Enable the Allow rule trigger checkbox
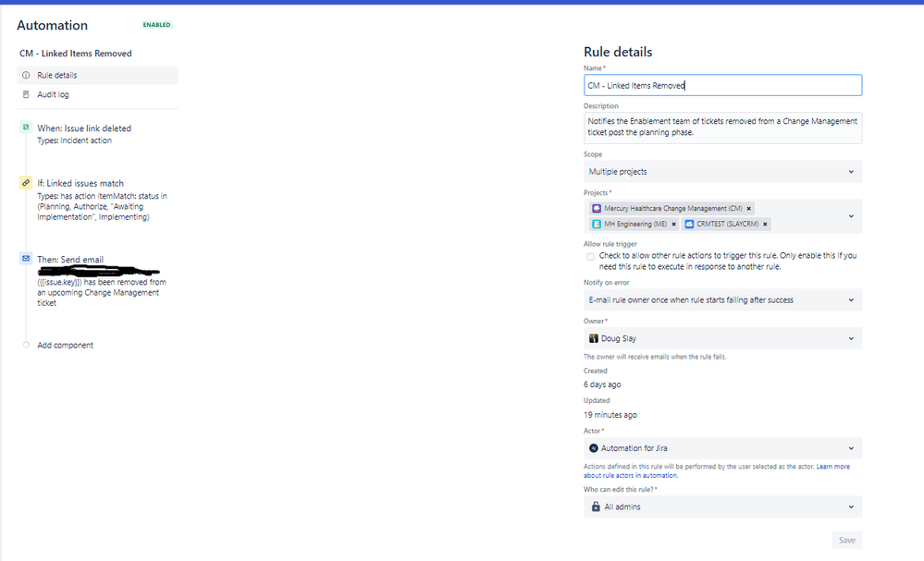The width and height of the screenshot is (924, 561). [590, 257]
